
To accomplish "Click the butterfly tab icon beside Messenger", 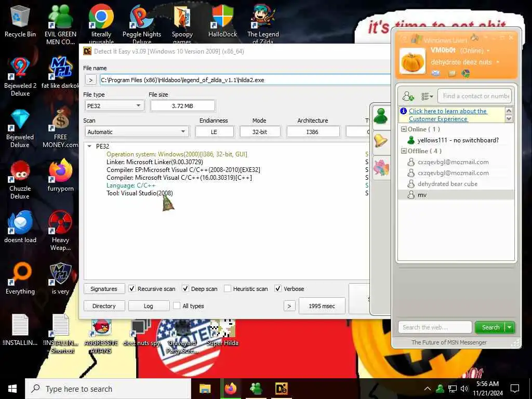I will (381, 168).
